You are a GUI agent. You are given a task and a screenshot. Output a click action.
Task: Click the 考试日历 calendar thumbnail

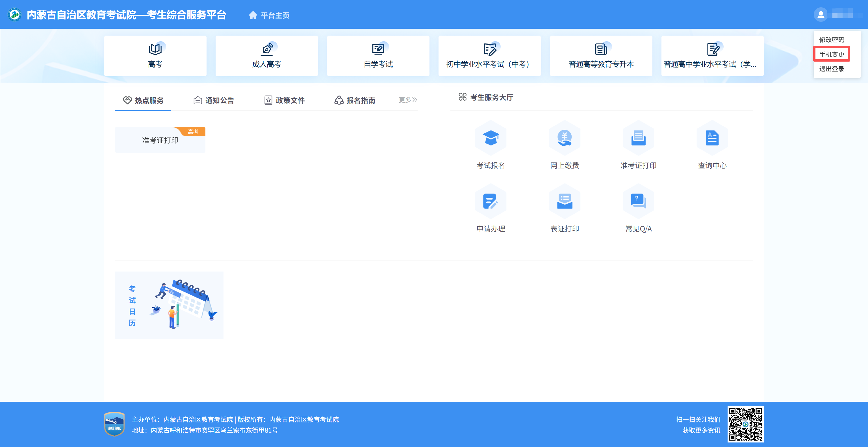[x=169, y=305]
